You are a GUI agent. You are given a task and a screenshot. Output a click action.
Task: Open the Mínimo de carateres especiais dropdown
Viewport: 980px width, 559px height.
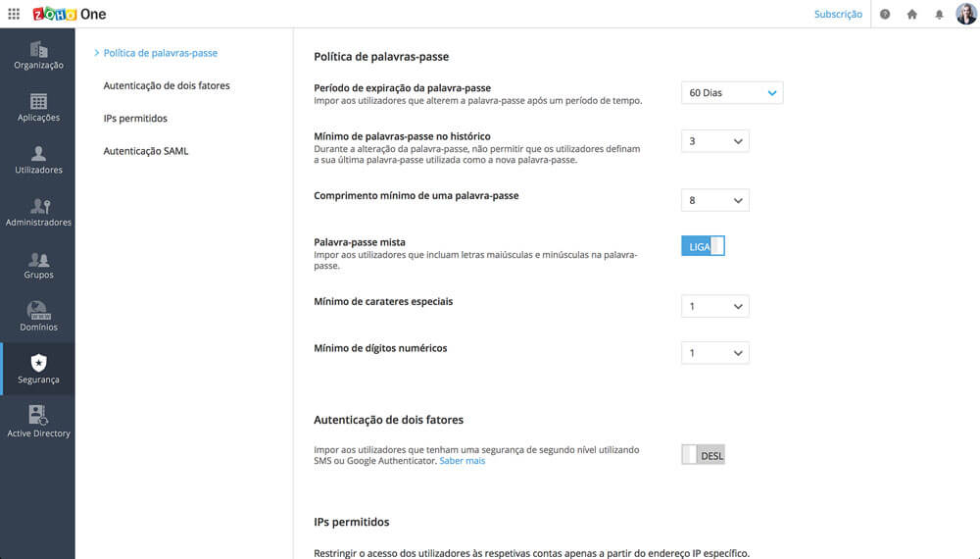click(x=715, y=306)
